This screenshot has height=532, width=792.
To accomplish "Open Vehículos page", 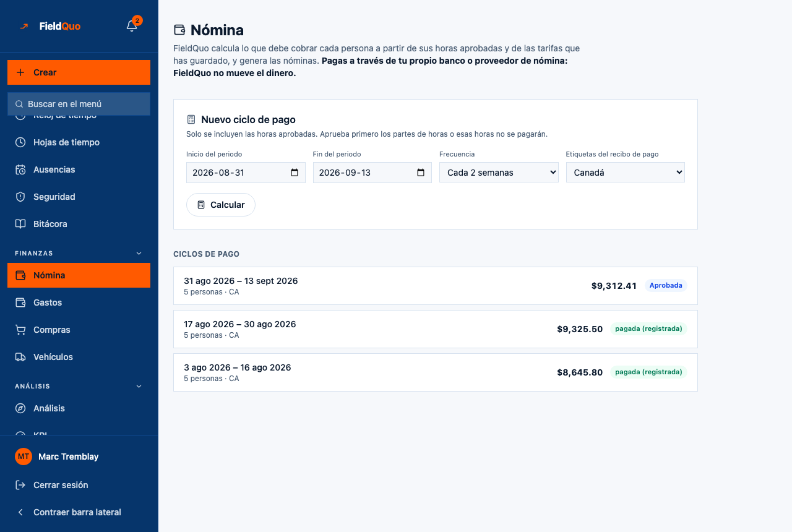I will click(x=79, y=357).
